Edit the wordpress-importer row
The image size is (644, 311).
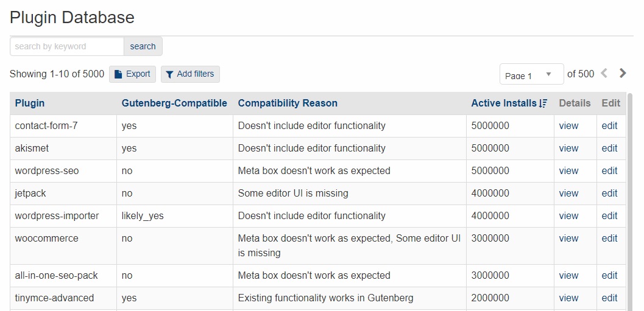pos(609,216)
